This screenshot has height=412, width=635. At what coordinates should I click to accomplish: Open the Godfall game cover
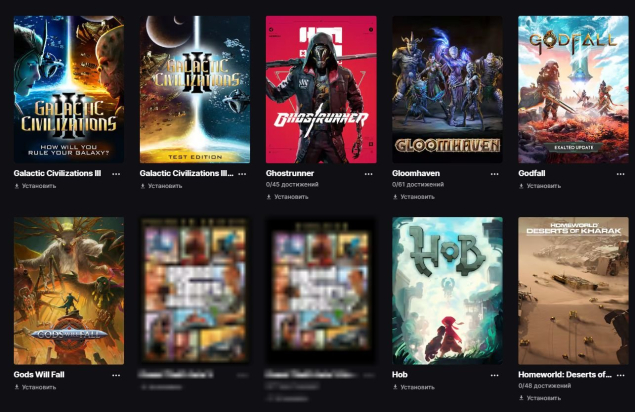pyautogui.click(x=573, y=90)
